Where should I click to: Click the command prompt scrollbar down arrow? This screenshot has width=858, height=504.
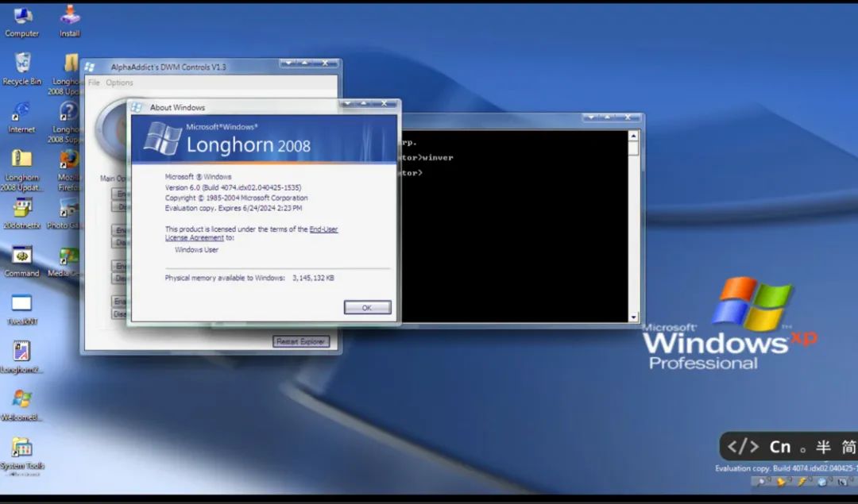(x=634, y=317)
